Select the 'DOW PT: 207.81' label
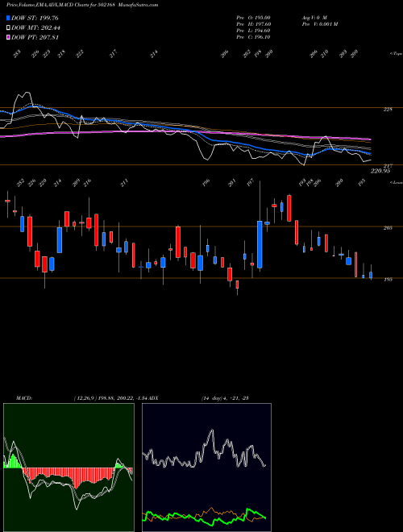The height and width of the screenshot is (532, 403). pyautogui.click(x=35, y=37)
